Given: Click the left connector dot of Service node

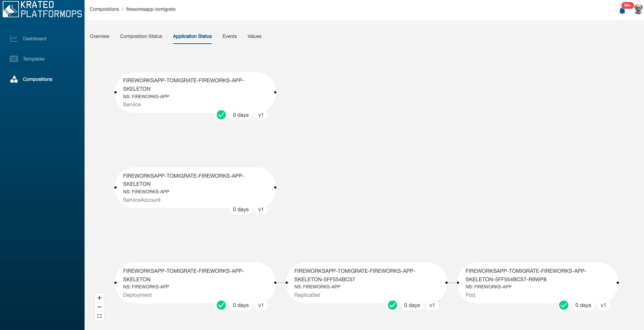Looking at the screenshot, I should [115, 92].
